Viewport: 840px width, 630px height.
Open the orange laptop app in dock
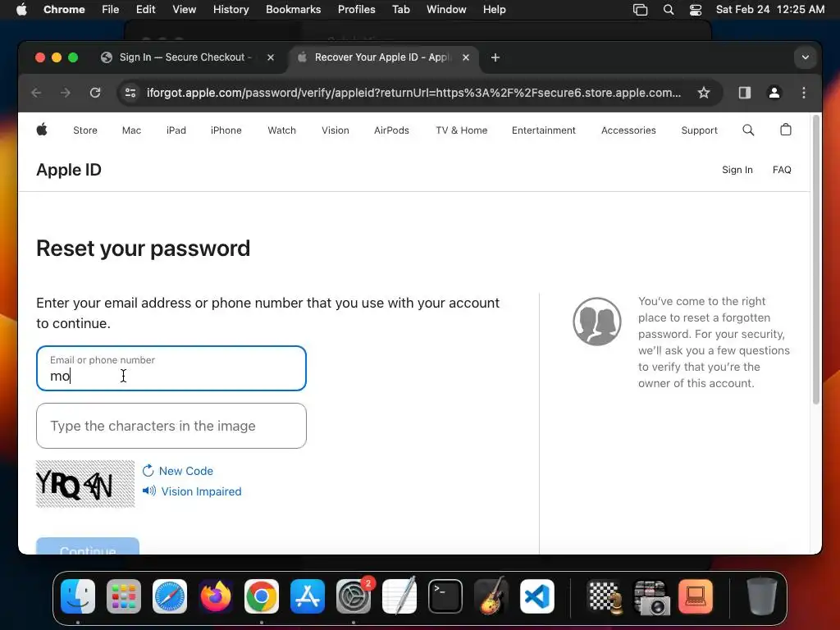696,596
